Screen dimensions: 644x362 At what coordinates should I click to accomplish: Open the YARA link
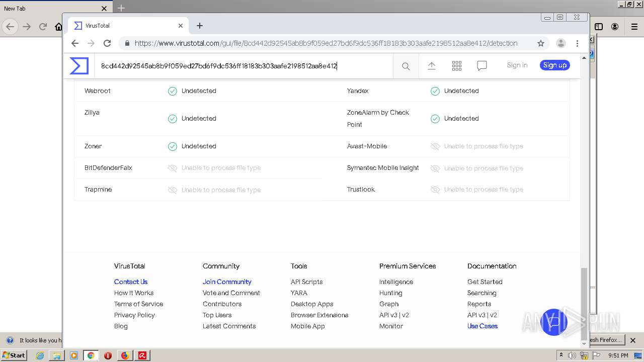[x=299, y=293]
